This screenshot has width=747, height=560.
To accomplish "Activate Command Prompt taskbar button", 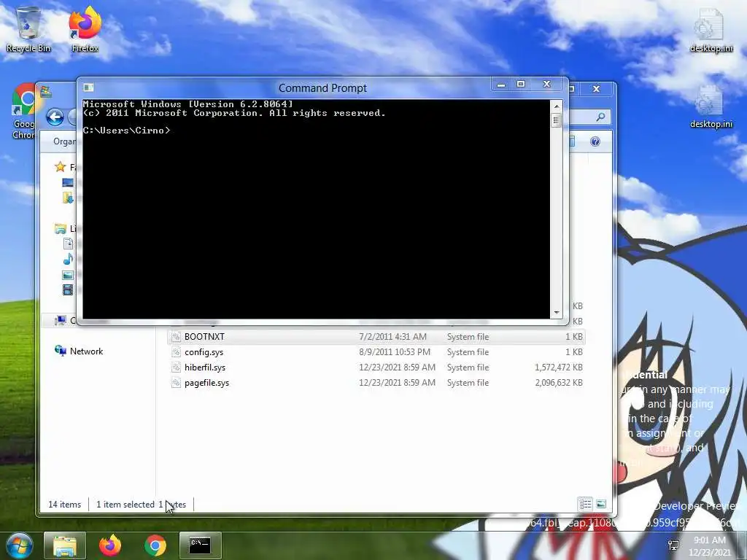I will coord(200,545).
